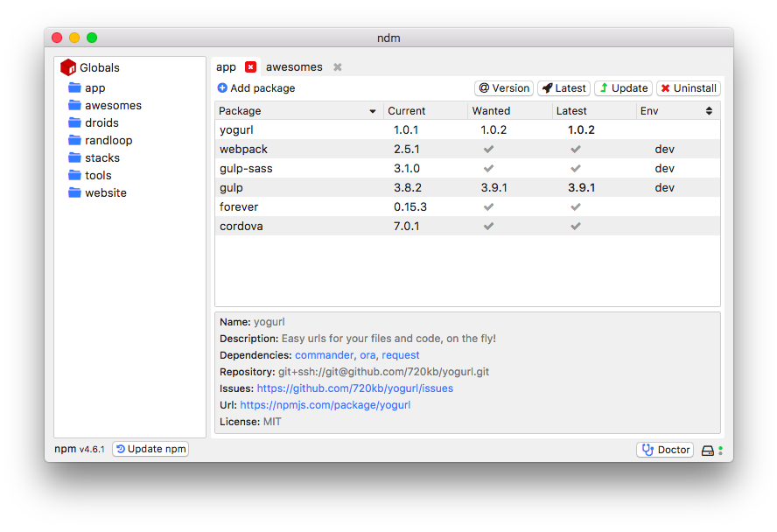Click webpack's Latest checkmark
Image resolution: width=777 pixels, height=532 pixels.
coord(576,149)
